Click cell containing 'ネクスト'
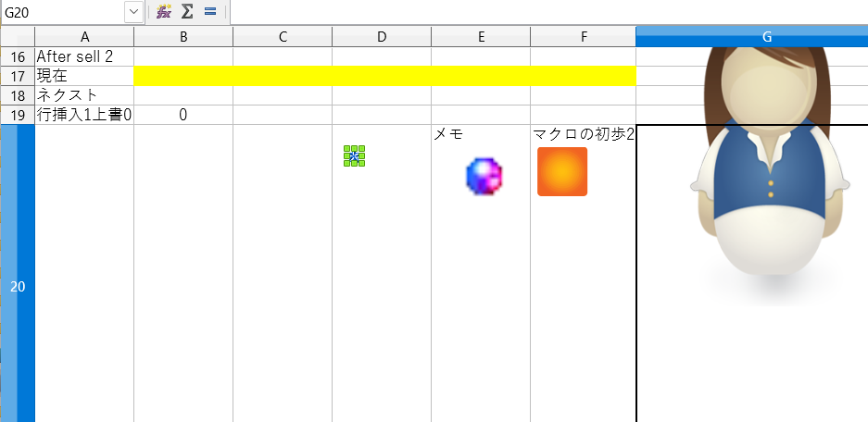 pos(84,95)
